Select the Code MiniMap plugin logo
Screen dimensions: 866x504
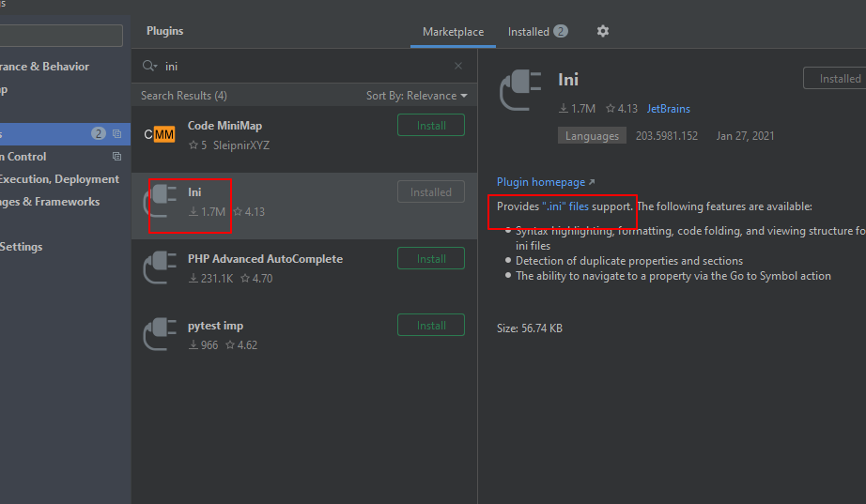[160, 135]
